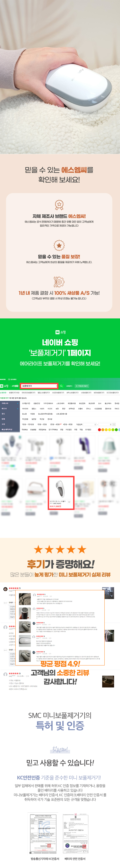The image size is (120, 868).
Task: Pick the red color filter swatch
Action: tap(99, 430)
